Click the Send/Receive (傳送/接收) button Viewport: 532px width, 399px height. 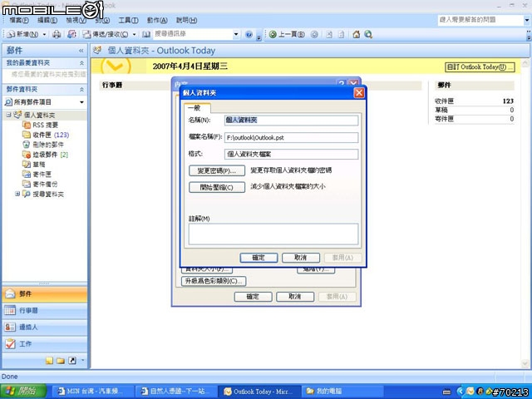click(106, 34)
